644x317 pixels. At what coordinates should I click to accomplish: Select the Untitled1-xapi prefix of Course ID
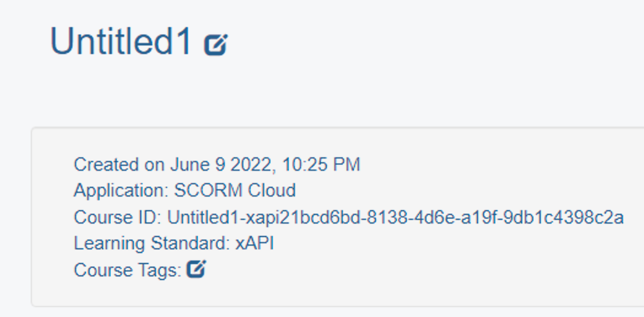(x=219, y=217)
